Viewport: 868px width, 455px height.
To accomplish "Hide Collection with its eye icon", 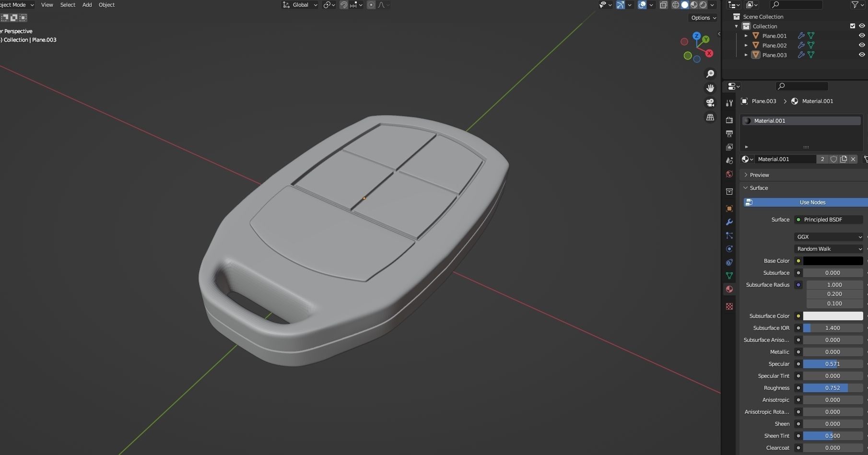I will pos(862,26).
